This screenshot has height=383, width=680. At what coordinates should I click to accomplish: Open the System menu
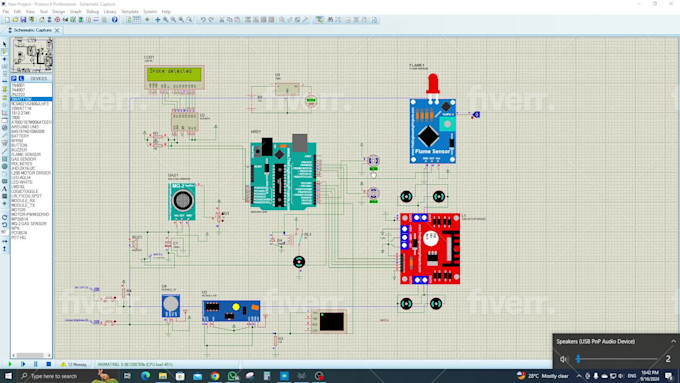point(150,12)
